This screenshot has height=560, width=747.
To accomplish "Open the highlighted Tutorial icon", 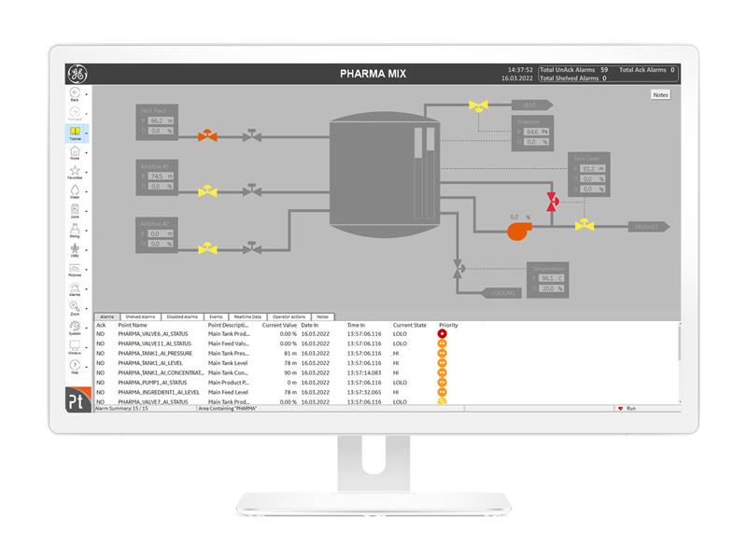I will (x=75, y=132).
